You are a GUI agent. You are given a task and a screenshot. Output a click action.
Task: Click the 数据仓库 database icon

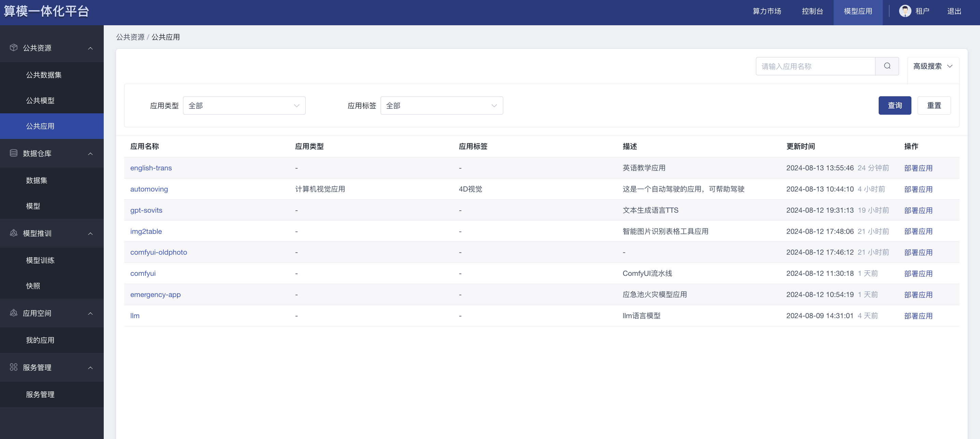pos(14,153)
